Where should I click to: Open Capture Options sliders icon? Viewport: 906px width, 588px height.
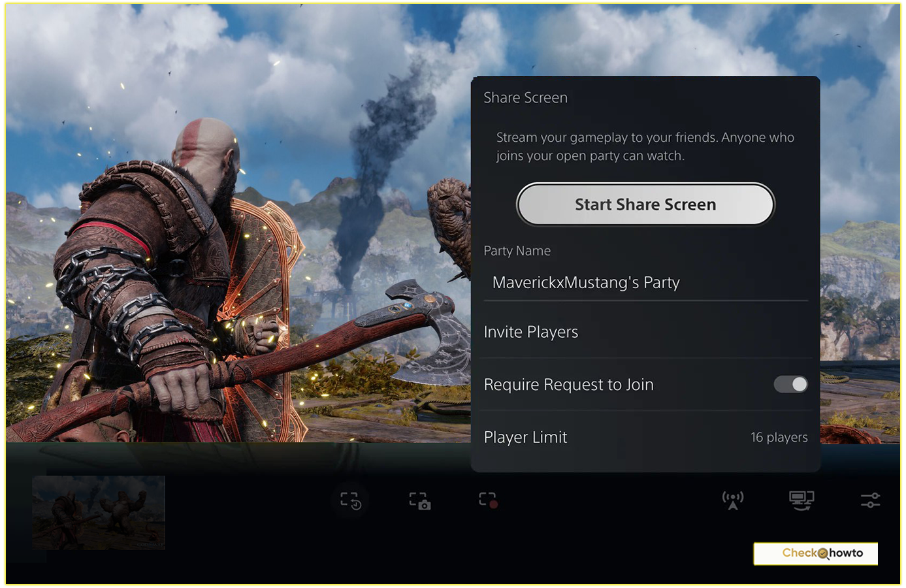pos(870,500)
